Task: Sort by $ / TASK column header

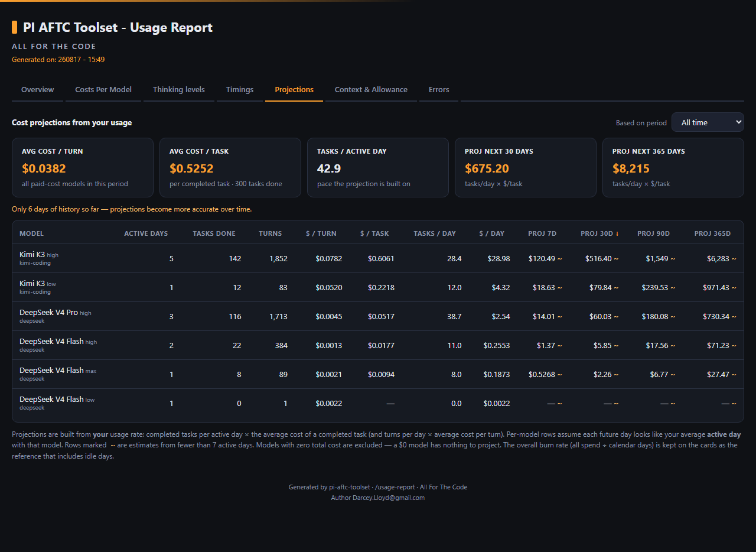Action: [x=374, y=233]
